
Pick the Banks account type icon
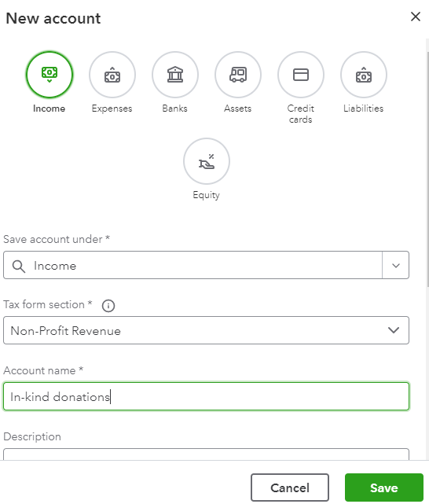175,75
